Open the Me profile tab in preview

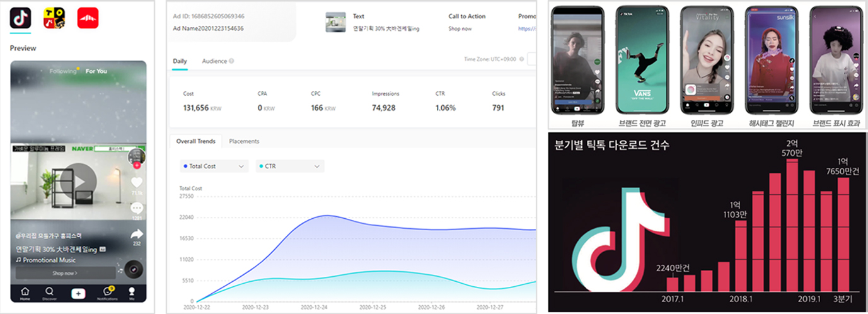coord(132,293)
